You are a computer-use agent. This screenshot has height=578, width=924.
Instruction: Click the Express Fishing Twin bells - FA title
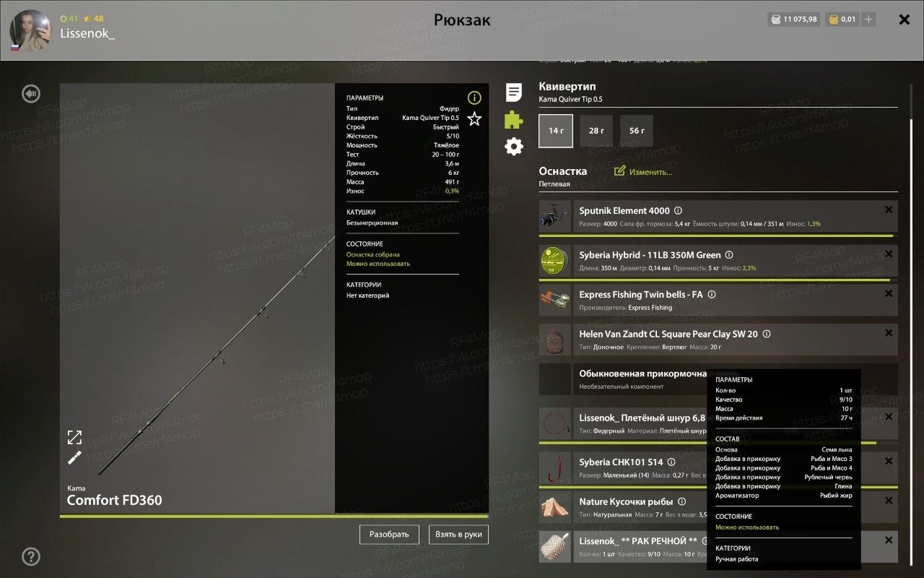tap(641, 295)
